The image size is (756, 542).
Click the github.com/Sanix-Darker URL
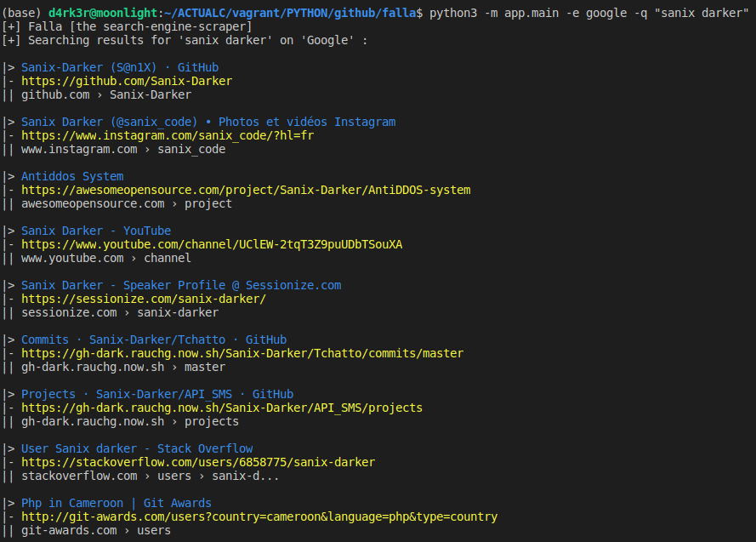tap(127, 81)
